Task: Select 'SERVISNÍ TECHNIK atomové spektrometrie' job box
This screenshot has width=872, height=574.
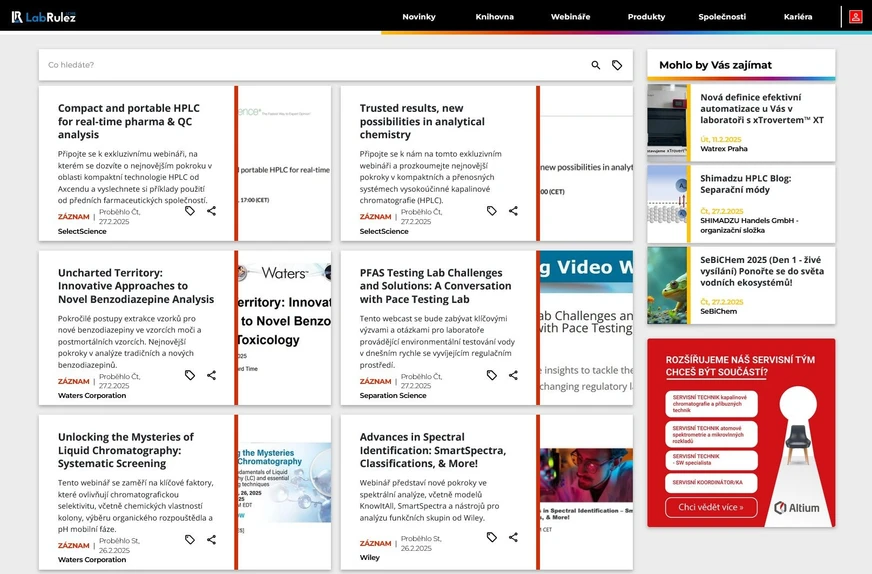Action: [x=711, y=434]
